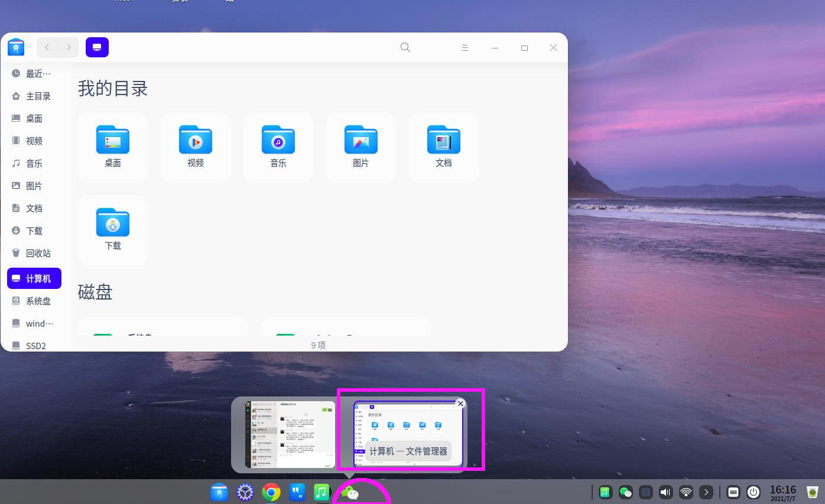Open the wind… disk in the sidebar

pyautogui.click(x=34, y=323)
